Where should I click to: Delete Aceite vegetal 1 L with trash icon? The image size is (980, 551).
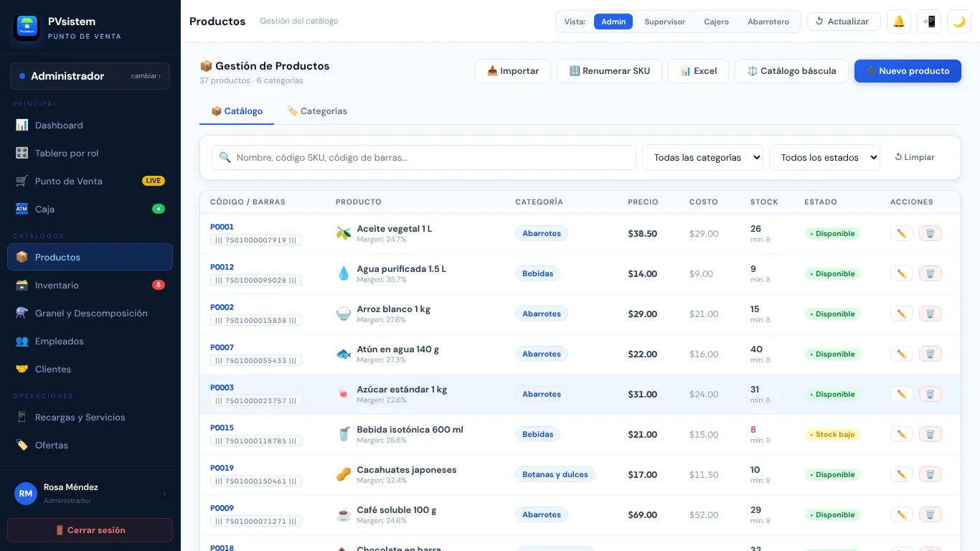click(930, 233)
